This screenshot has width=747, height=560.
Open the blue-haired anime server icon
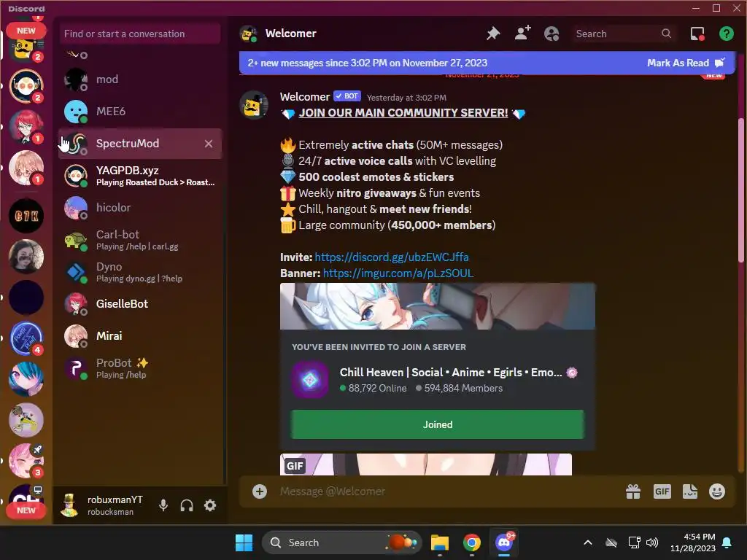(x=26, y=379)
